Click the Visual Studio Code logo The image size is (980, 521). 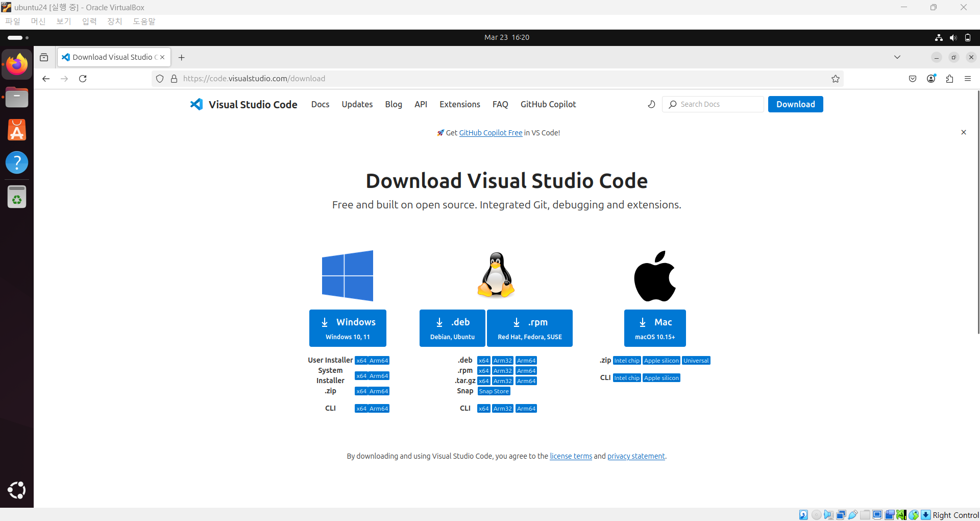[243, 104]
